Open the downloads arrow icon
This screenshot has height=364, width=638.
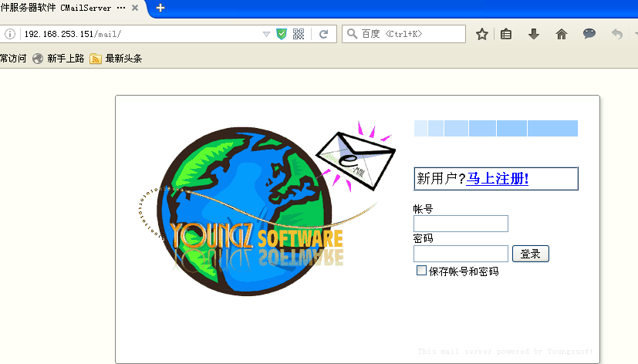[533, 34]
